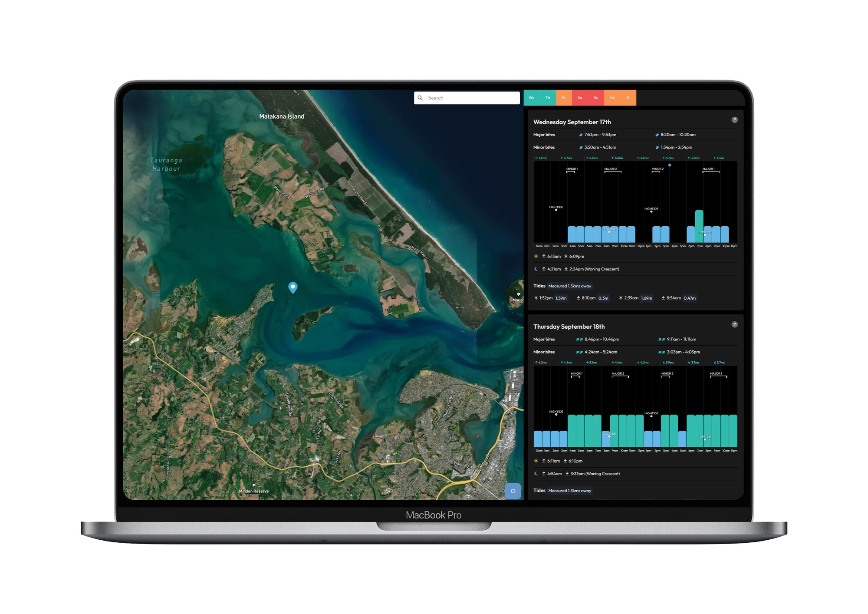Click the blue locate-me button on map

pyautogui.click(x=513, y=491)
